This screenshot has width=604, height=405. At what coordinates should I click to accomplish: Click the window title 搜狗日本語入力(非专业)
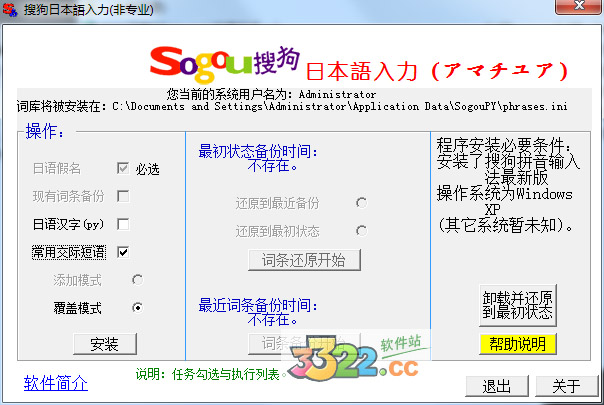89,10
